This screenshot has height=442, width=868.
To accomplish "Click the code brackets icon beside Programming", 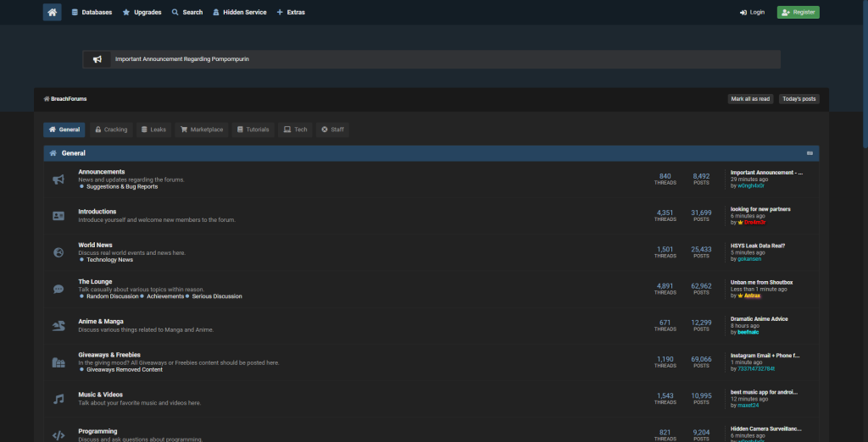I will 58,435.
